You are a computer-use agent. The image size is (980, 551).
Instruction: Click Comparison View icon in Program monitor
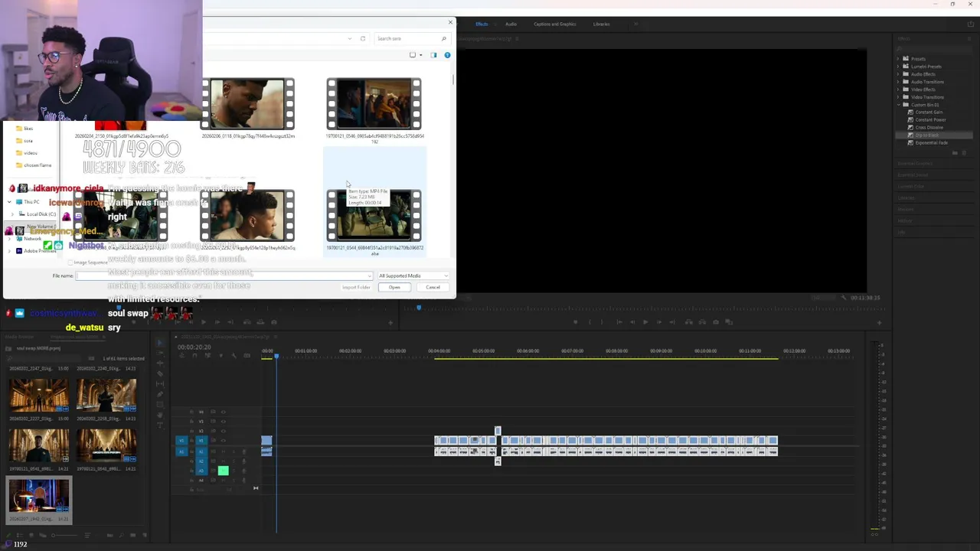pos(730,322)
